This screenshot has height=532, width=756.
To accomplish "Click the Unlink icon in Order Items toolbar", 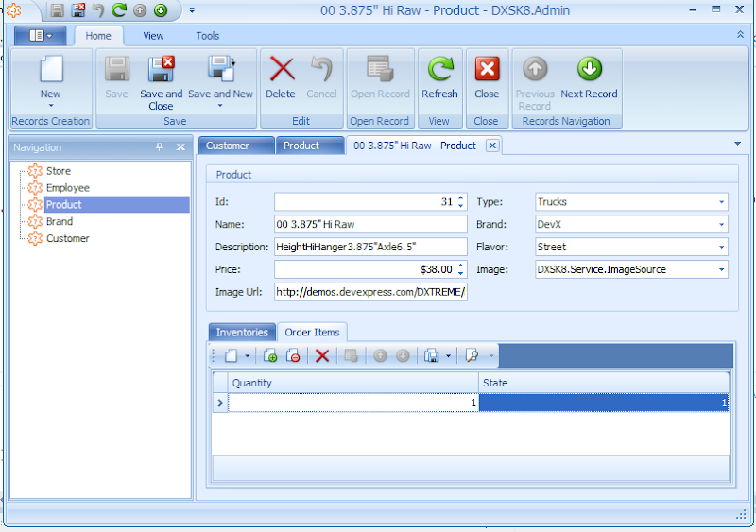I will (x=293, y=356).
